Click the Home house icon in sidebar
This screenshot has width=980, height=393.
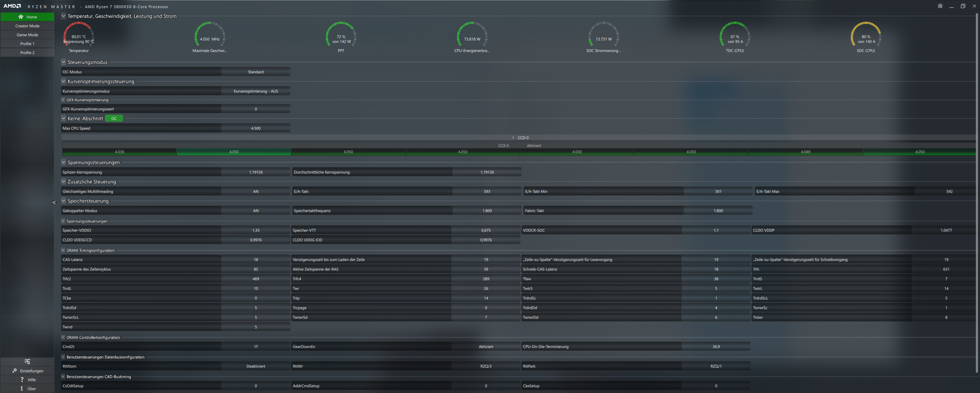21,17
